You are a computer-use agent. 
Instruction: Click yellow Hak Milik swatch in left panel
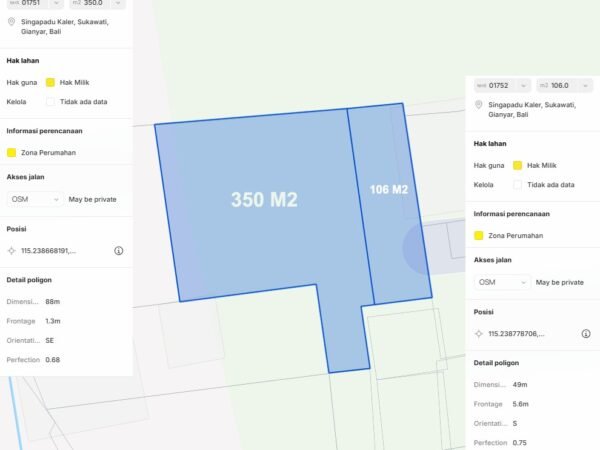pyautogui.click(x=50, y=82)
